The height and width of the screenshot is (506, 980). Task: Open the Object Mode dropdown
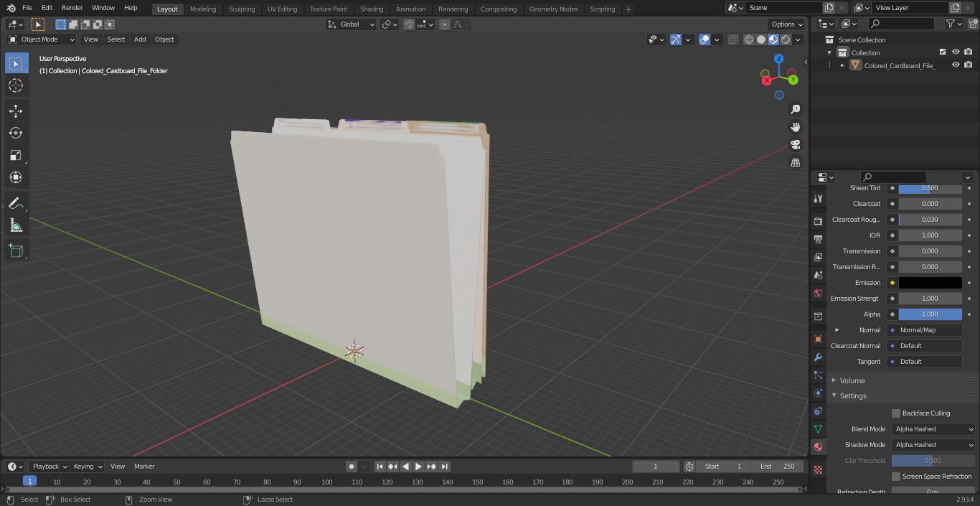[x=42, y=39]
